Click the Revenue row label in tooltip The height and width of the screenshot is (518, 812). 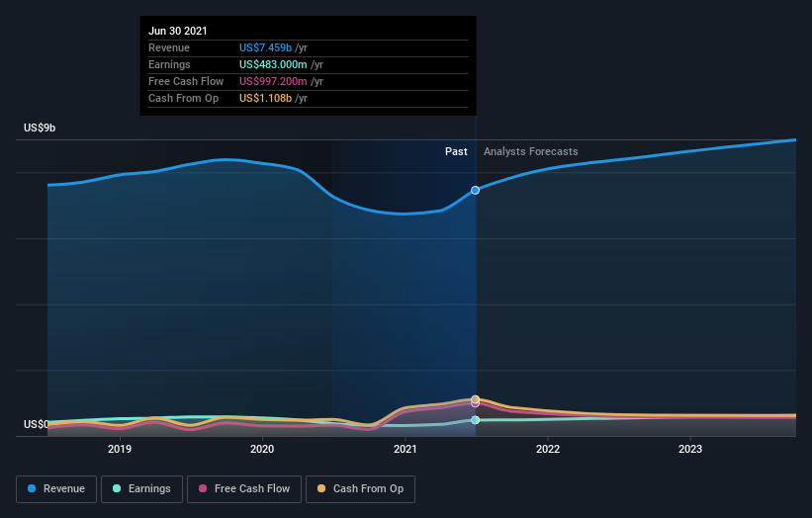(169, 47)
